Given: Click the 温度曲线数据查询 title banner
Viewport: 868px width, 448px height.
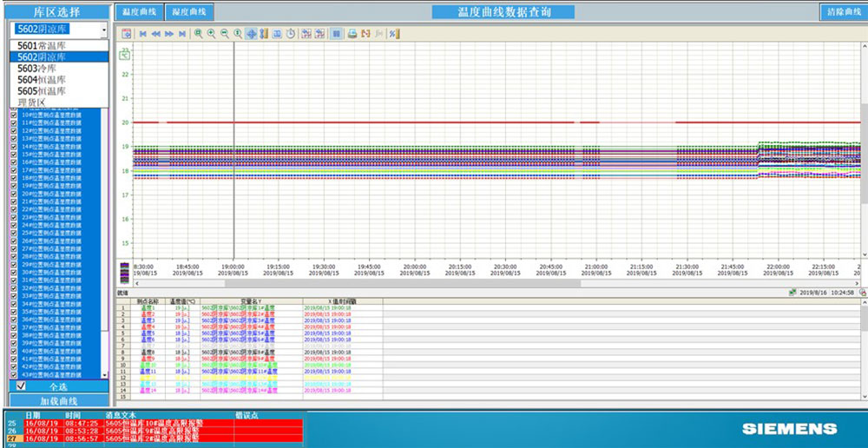Looking at the screenshot, I should pyautogui.click(x=503, y=11).
